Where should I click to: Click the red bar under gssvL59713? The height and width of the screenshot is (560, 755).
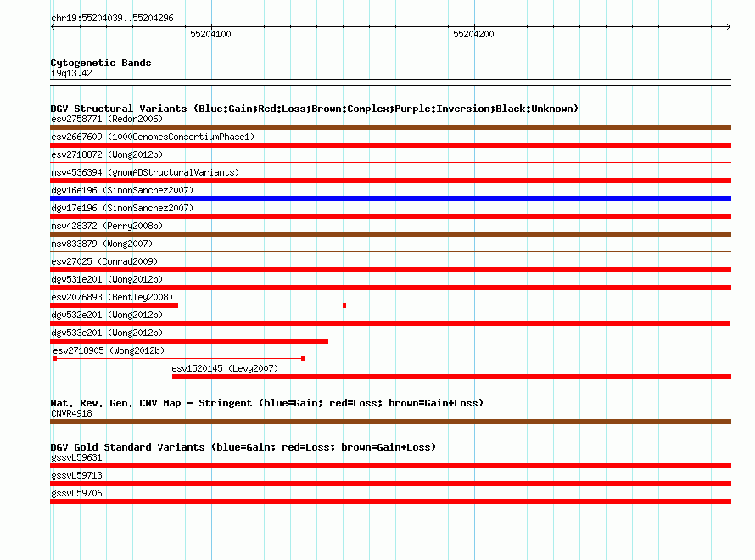pyautogui.click(x=390, y=484)
